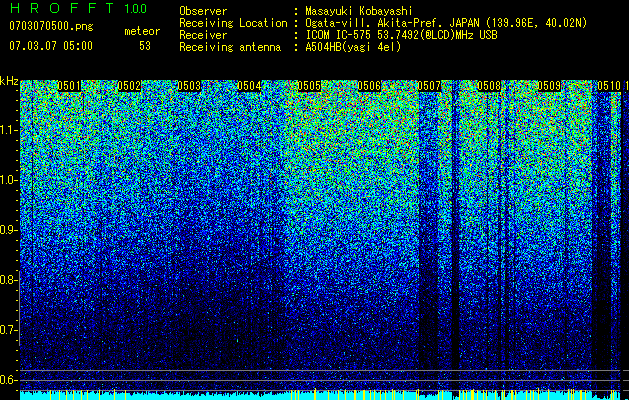Select the 0503 time marker
Viewport: 629px width, 400px height.
189,86
